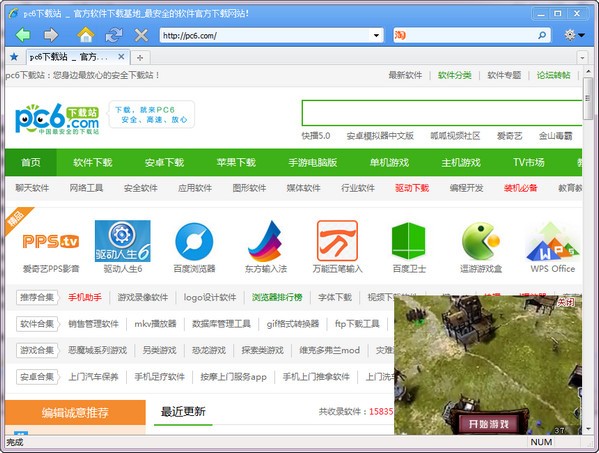
Task: Click the 百度卫士 green shield icon
Action: click(x=409, y=241)
